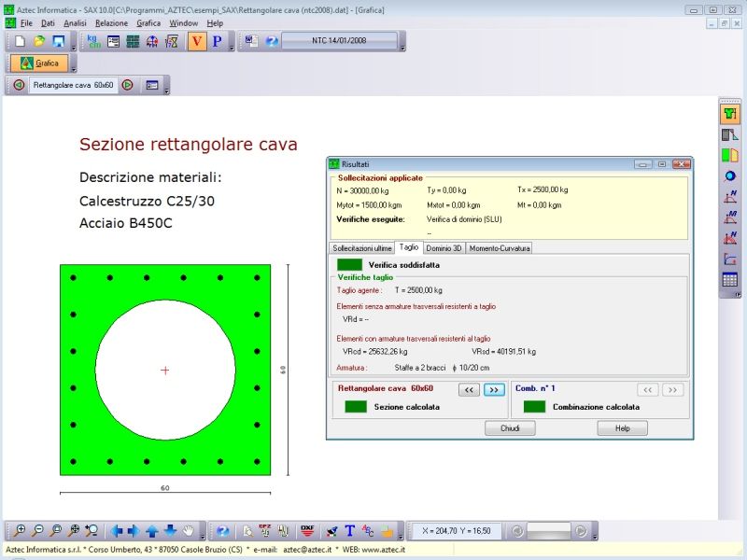Image resolution: width=747 pixels, height=560 pixels.
Task: Toggle the Grafica view button
Action: [x=39, y=63]
